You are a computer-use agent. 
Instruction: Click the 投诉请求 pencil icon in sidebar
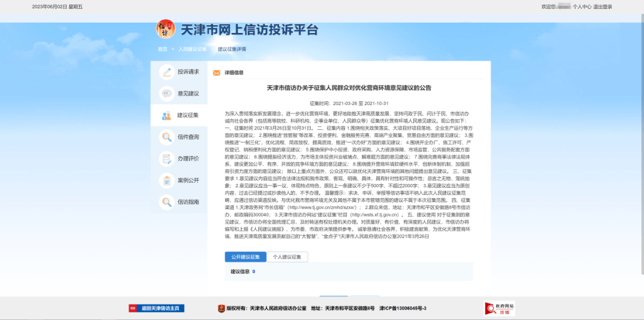[166, 72]
